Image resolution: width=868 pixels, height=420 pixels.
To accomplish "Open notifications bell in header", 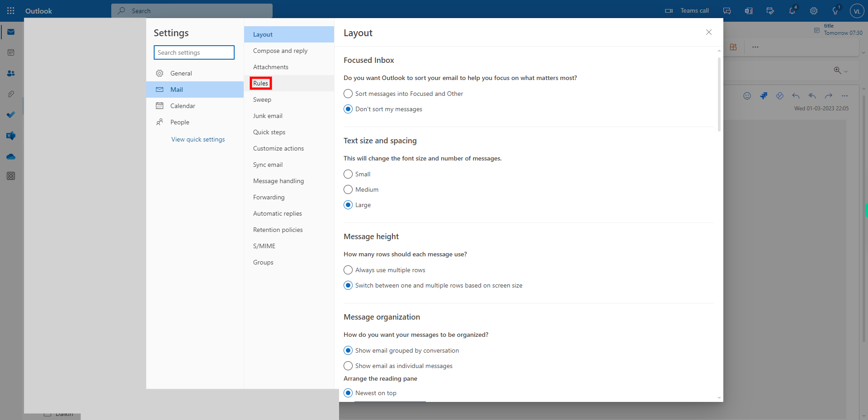I will point(792,10).
